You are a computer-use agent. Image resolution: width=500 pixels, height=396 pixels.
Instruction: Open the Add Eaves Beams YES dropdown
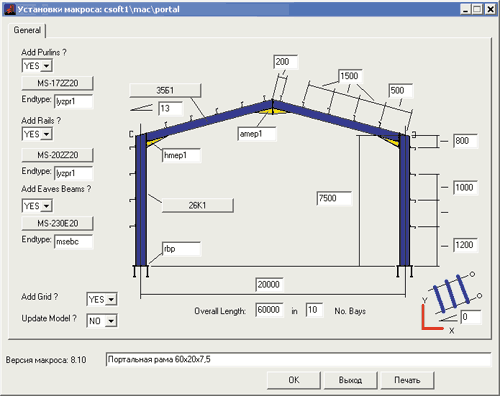46,206
